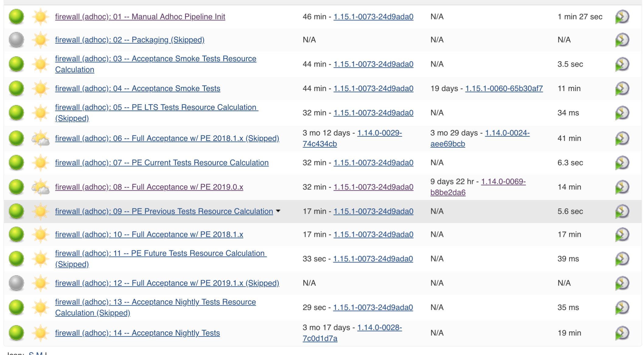Open last success build 1.14.0-0028-7c0d1d7a
This screenshot has width=644, height=355.
tap(379, 328)
